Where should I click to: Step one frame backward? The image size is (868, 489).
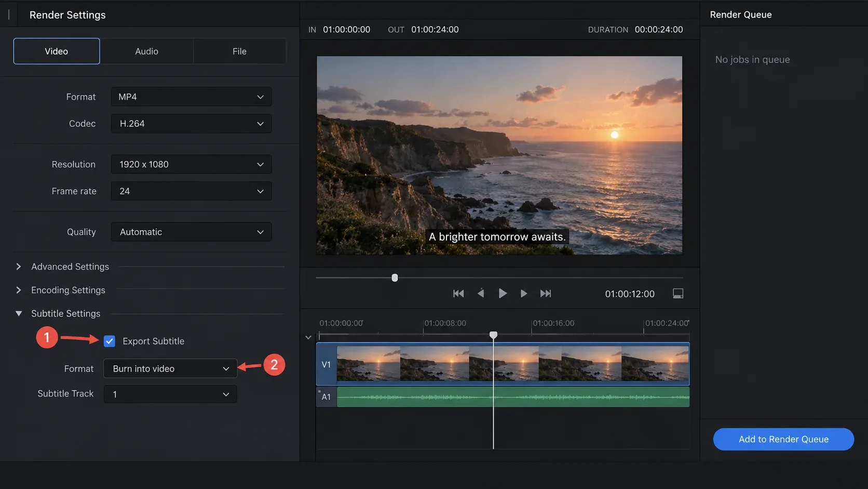[x=481, y=294]
